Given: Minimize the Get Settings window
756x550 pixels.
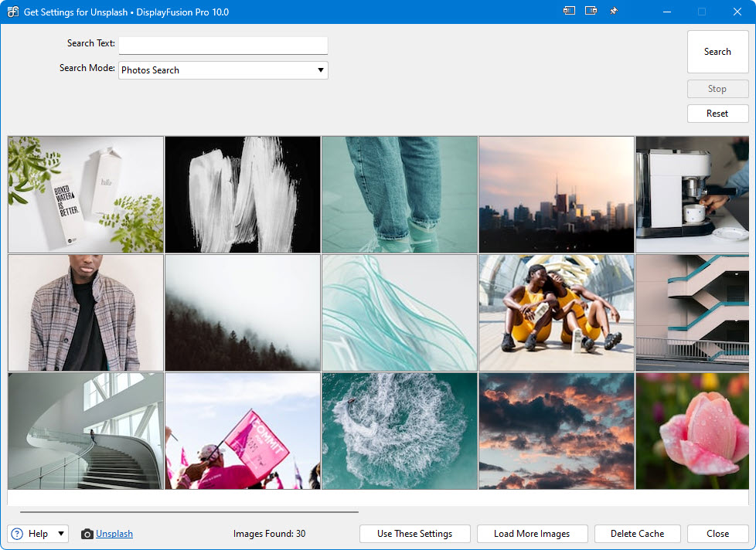Looking at the screenshot, I should (x=667, y=12).
